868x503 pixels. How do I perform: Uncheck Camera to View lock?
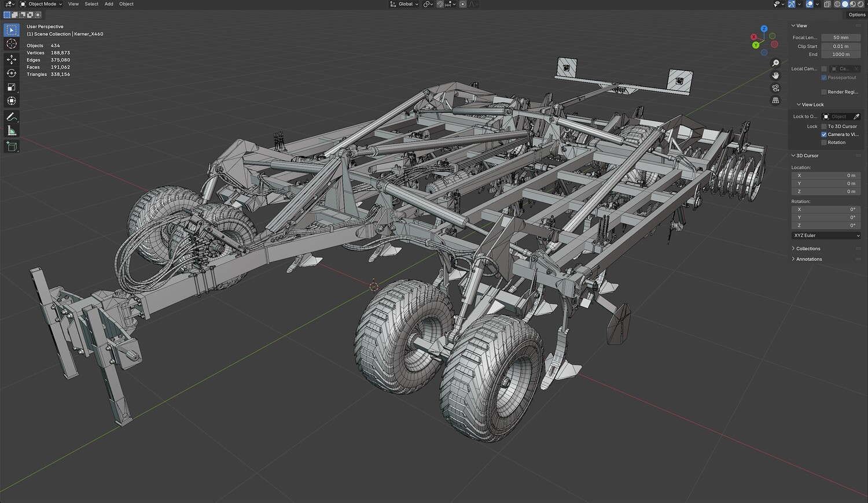click(x=824, y=135)
